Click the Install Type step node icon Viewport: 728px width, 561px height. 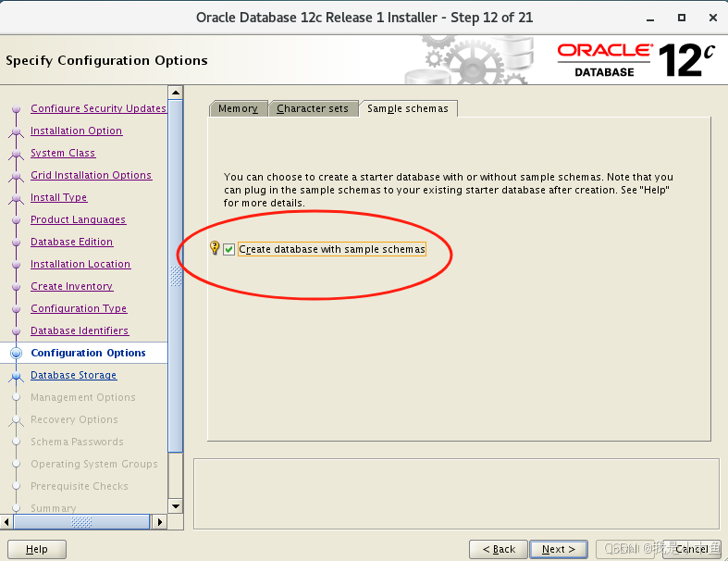pyautogui.click(x=17, y=198)
